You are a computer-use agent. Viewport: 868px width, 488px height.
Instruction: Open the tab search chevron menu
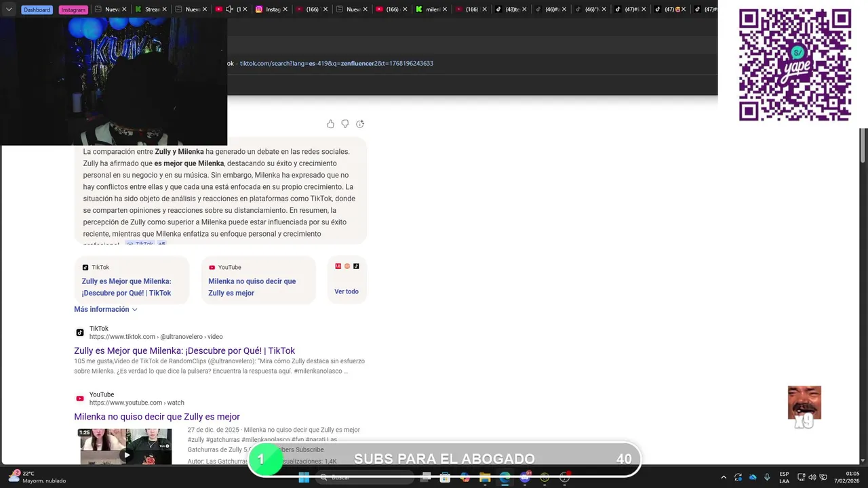click(x=9, y=9)
